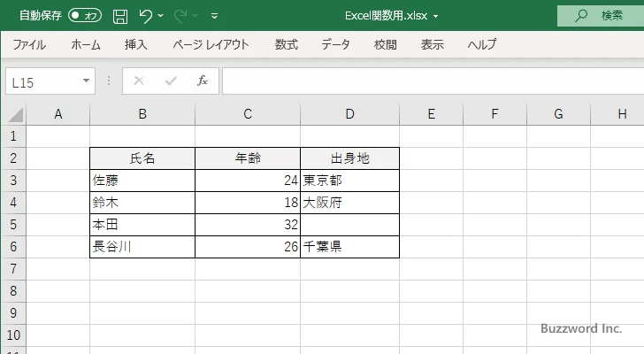This screenshot has height=354, width=644.
Task: Select row 7 header
Action: (13, 269)
